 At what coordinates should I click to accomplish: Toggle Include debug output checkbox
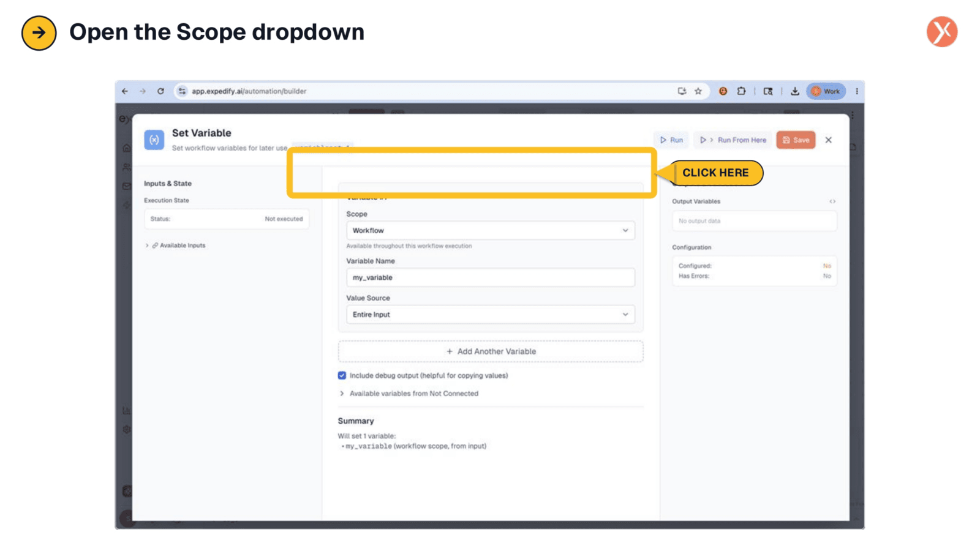coord(342,375)
